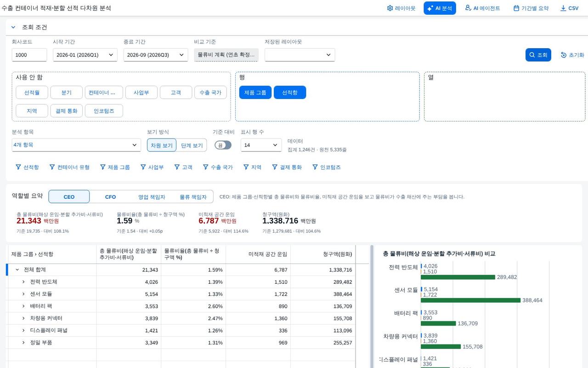Image resolution: width=588 pixels, height=368 pixels.
Task: Open the 결제 통화 filter funnel
Action: [275, 167]
